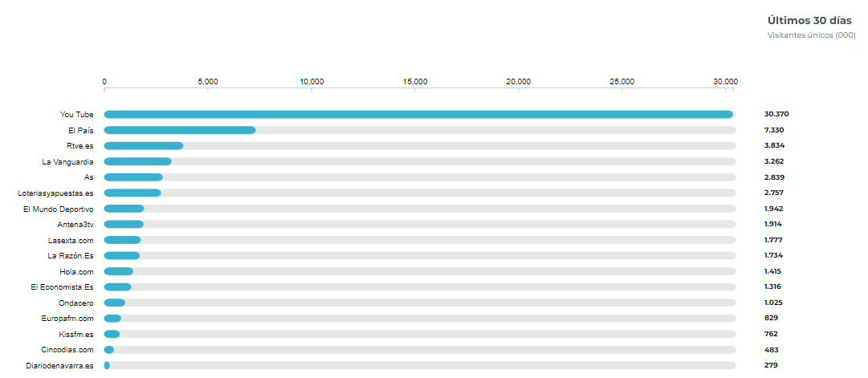Click the El País blue bar
Viewport: 868px width, 378px height.
[180, 130]
